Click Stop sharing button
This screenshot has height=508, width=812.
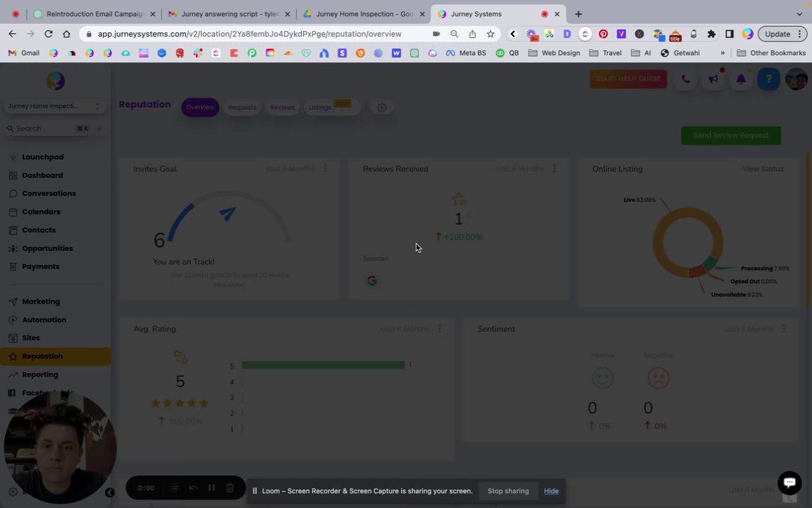click(x=508, y=491)
